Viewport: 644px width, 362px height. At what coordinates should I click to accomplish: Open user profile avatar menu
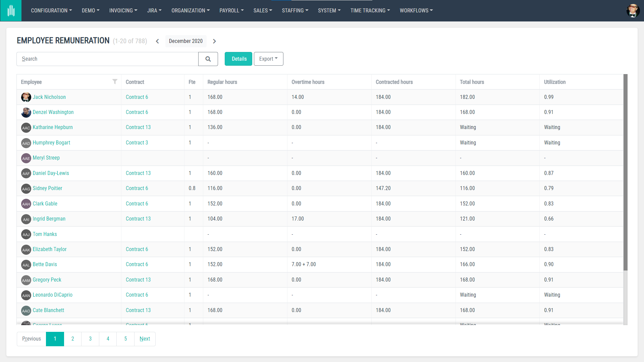click(633, 11)
